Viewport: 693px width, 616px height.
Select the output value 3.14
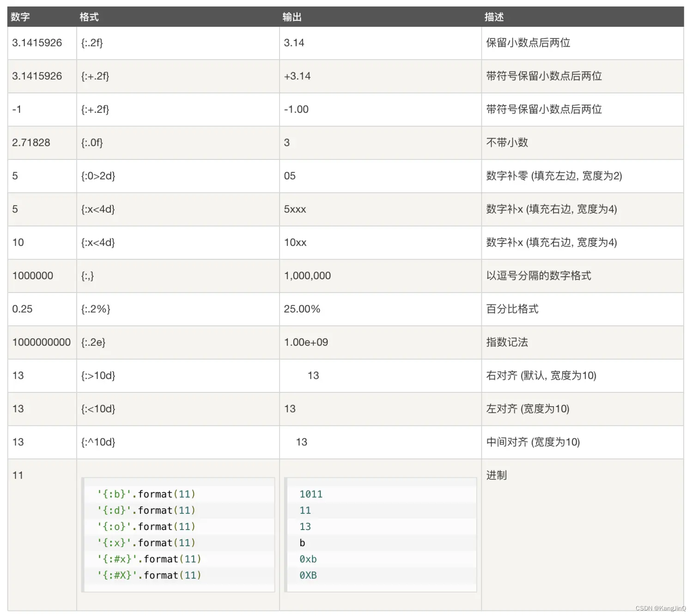click(x=294, y=43)
